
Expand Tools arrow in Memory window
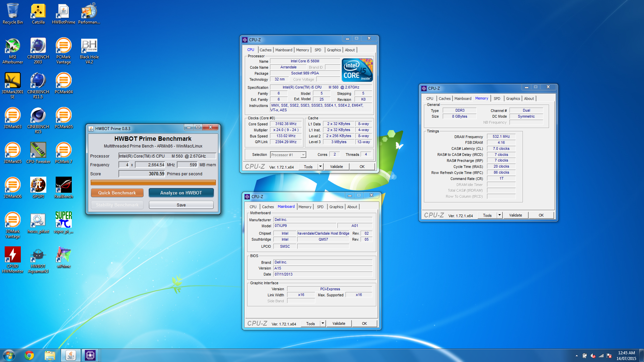(499, 215)
